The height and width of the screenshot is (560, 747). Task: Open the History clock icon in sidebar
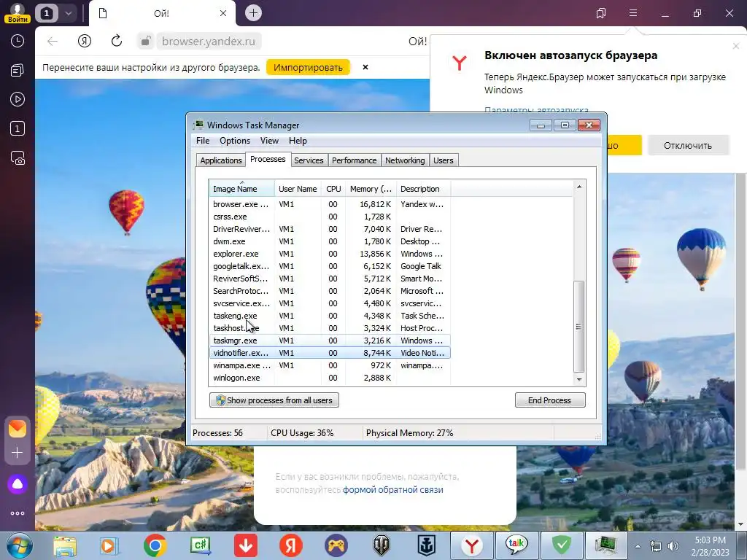click(18, 41)
